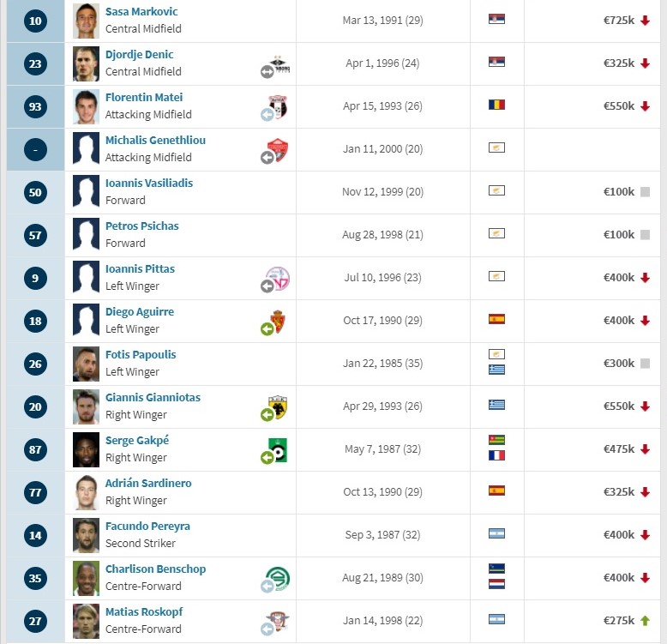Click Michalis Genethliou's red club crest
The height and width of the screenshot is (644, 667).
(x=278, y=150)
